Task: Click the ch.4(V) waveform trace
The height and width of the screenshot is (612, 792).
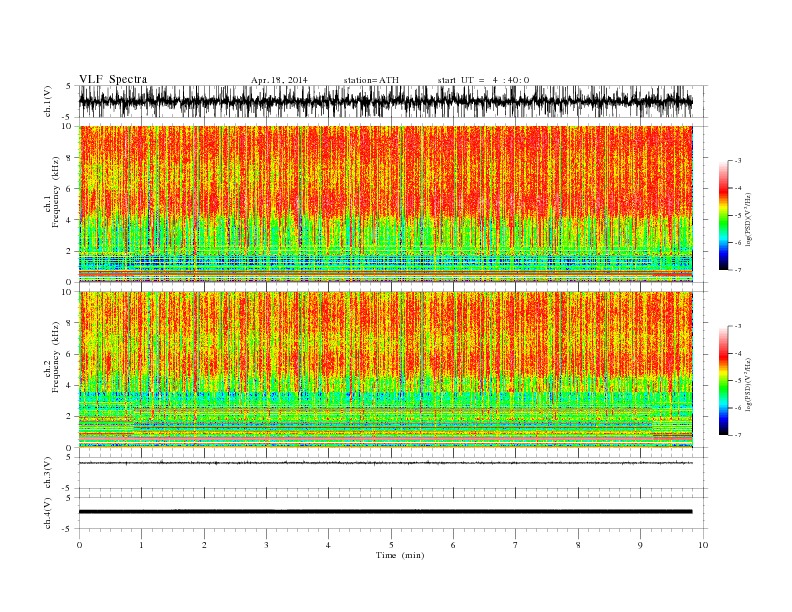Action: pos(386,512)
